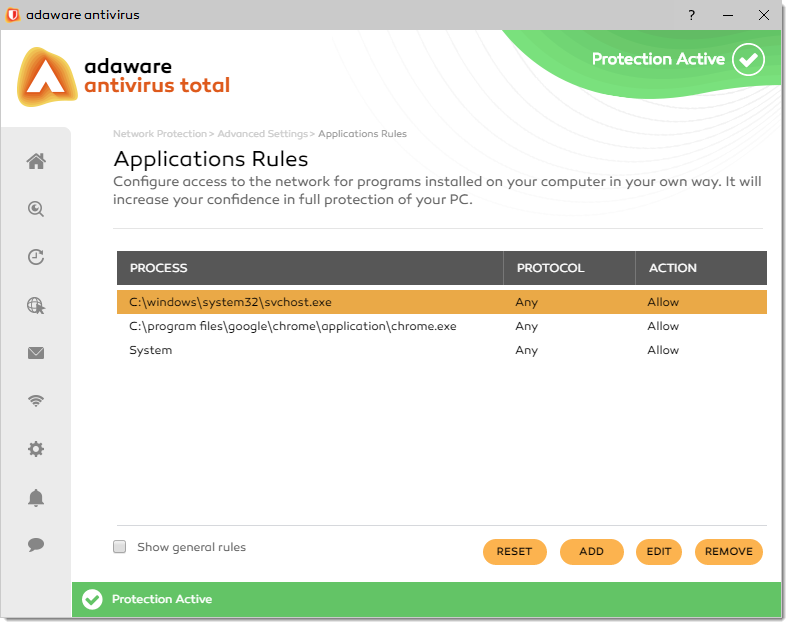This screenshot has height=626, width=790.
Task: Click the ADD button
Action: pos(591,551)
